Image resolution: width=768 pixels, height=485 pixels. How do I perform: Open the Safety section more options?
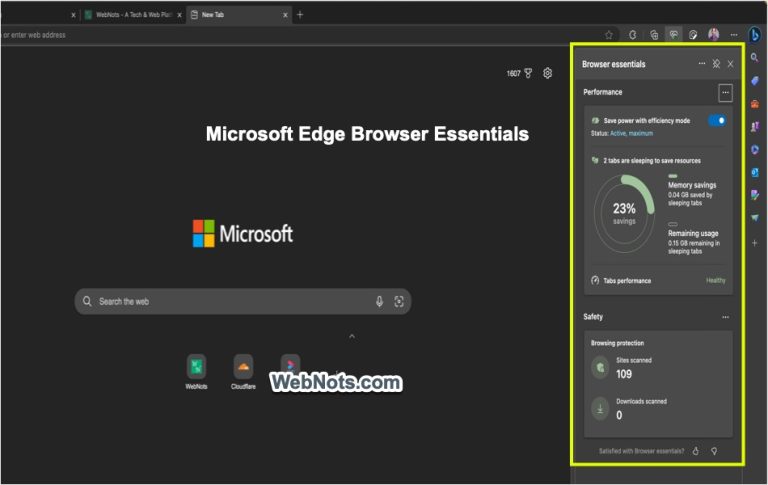click(x=725, y=317)
